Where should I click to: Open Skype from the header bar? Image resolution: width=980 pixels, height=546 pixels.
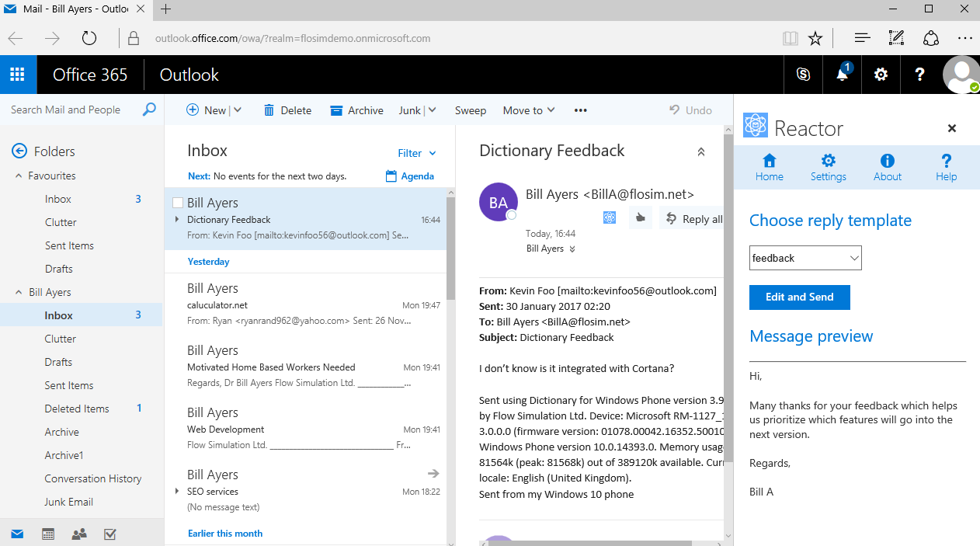(803, 75)
